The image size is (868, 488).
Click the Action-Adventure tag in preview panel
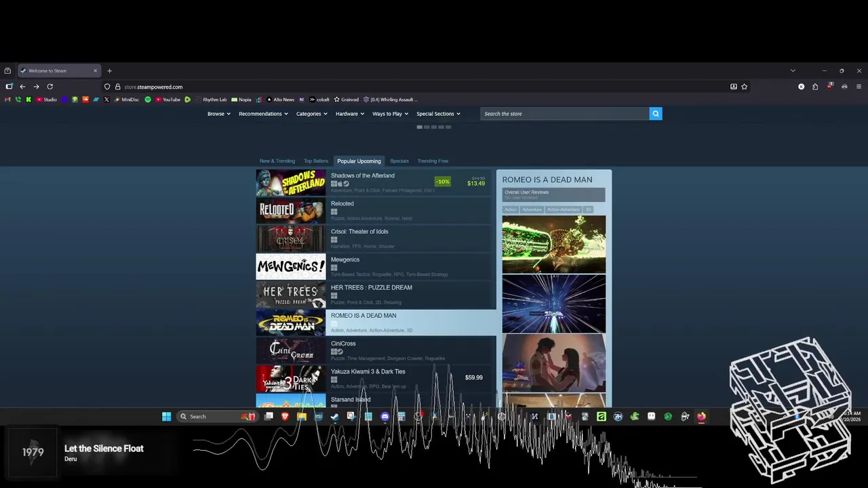[564, 209]
